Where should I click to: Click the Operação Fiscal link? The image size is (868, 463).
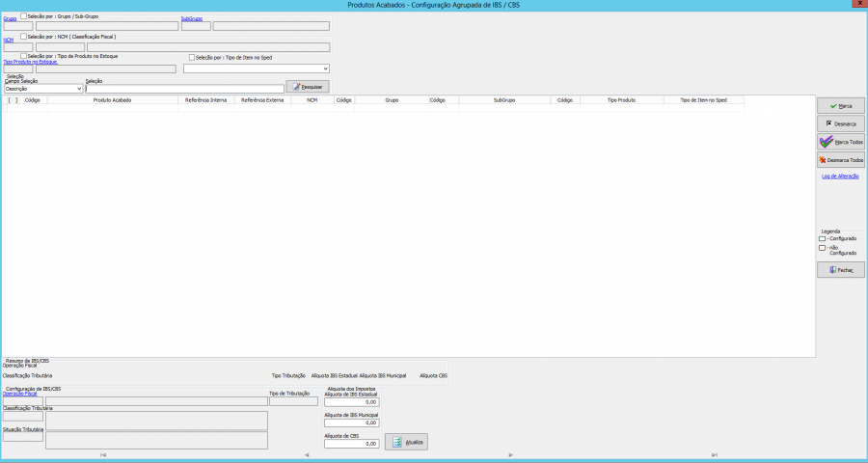pos(20,394)
